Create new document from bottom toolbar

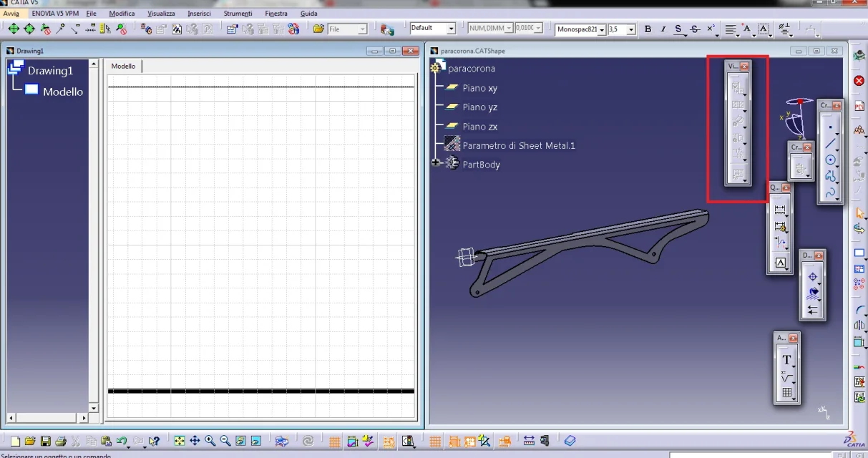[14, 442]
